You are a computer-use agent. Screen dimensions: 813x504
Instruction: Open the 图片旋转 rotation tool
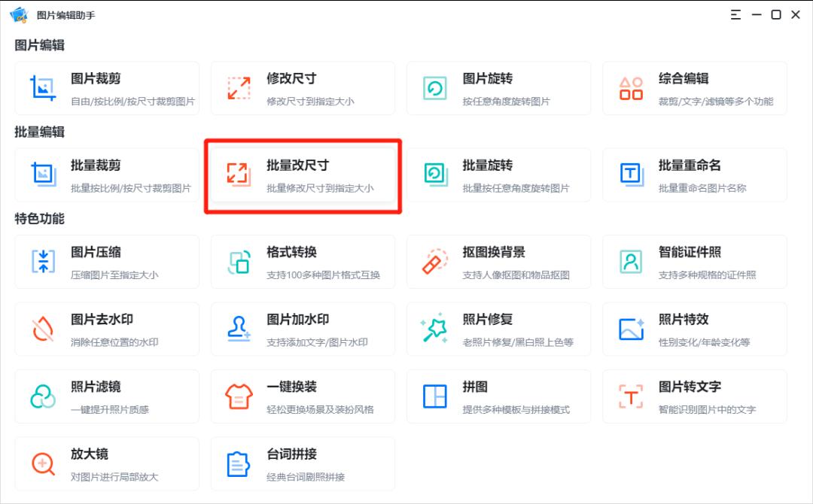(498, 88)
